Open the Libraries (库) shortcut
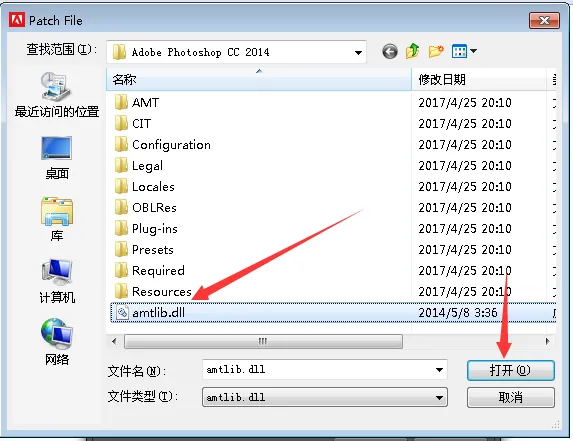The width and height of the screenshot is (573, 441). tap(57, 219)
